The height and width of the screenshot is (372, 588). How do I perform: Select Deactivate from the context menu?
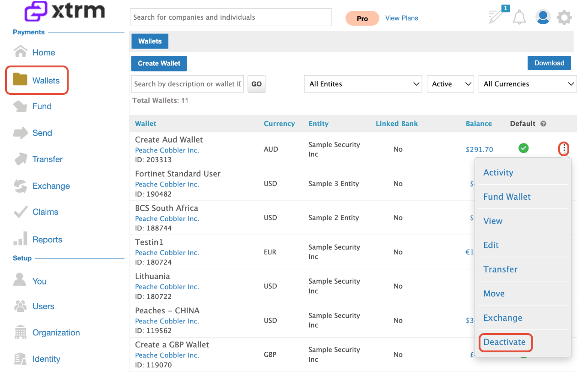click(504, 342)
